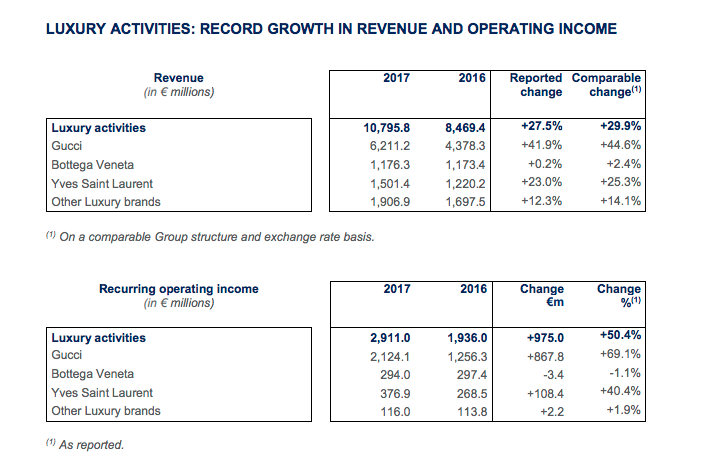Select the value 10,795.8

386,128
